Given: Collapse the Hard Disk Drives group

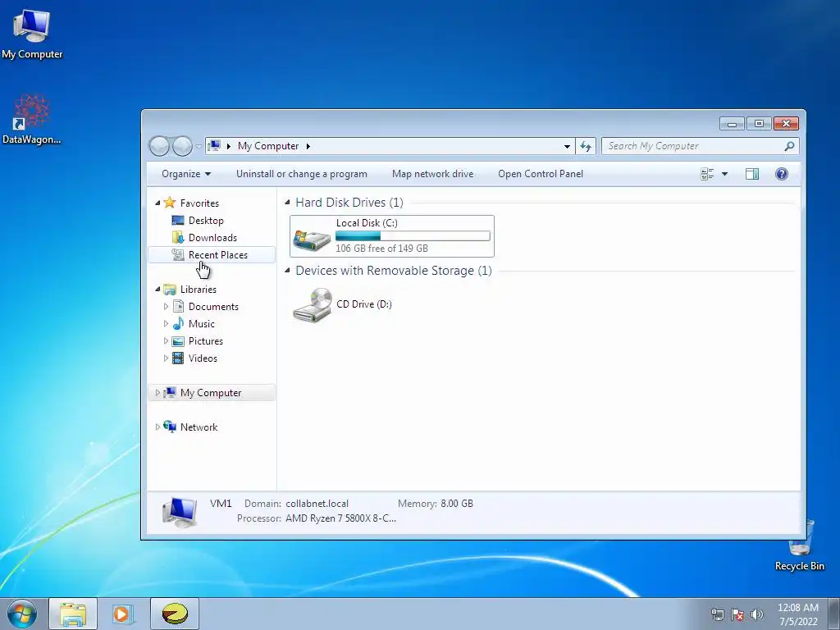Looking at the screenshot, I should coord(287,202).
